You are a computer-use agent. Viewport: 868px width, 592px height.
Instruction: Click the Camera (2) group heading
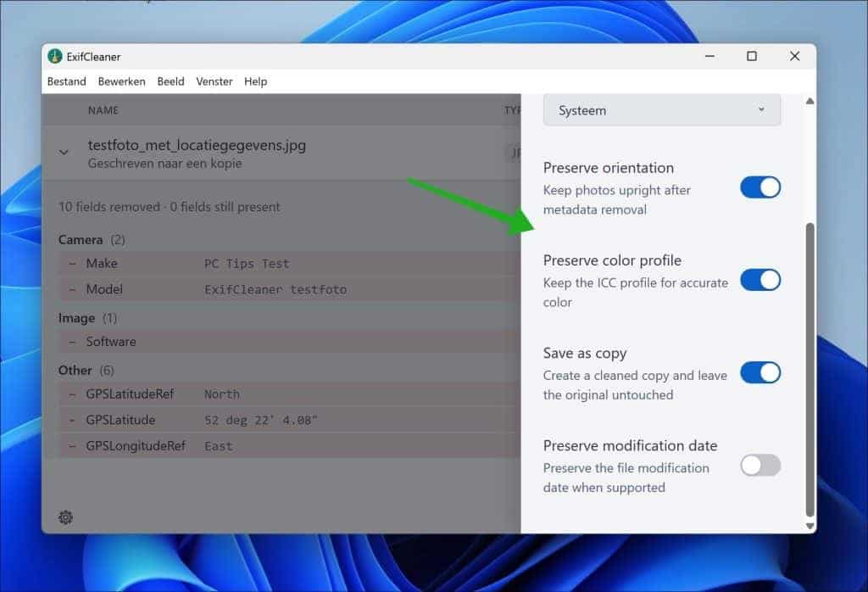92,240
